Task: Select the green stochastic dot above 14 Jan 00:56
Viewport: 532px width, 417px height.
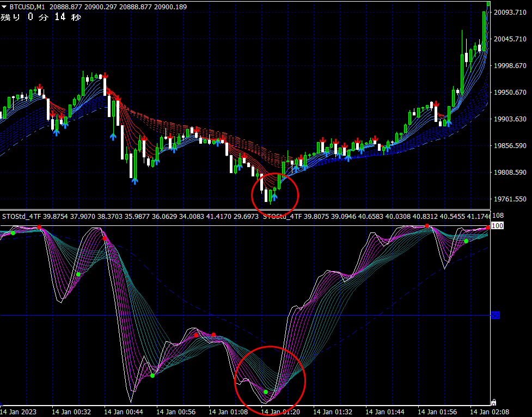Action: click(152, 376)
